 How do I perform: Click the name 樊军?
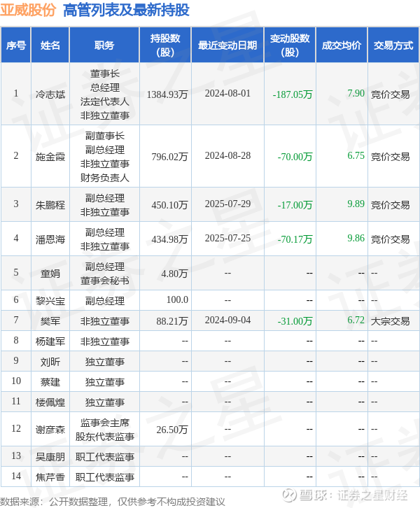50,321
